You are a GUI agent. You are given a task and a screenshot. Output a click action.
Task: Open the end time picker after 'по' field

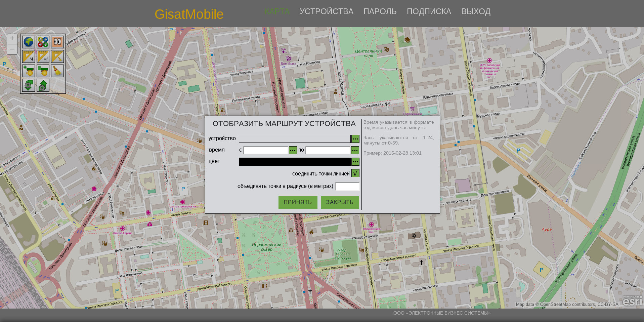355,150
